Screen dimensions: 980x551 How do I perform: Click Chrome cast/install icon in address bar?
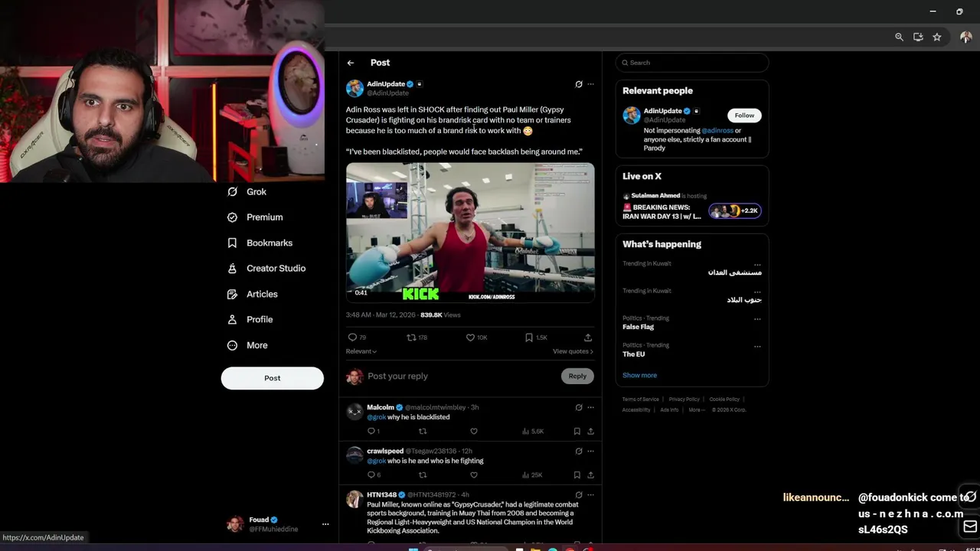click(918, 37)
